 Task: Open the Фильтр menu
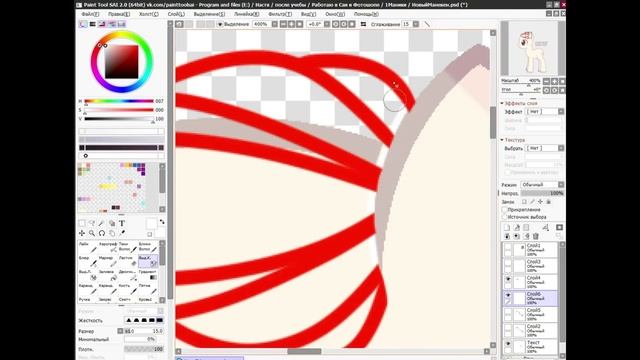tap(280, 14)
